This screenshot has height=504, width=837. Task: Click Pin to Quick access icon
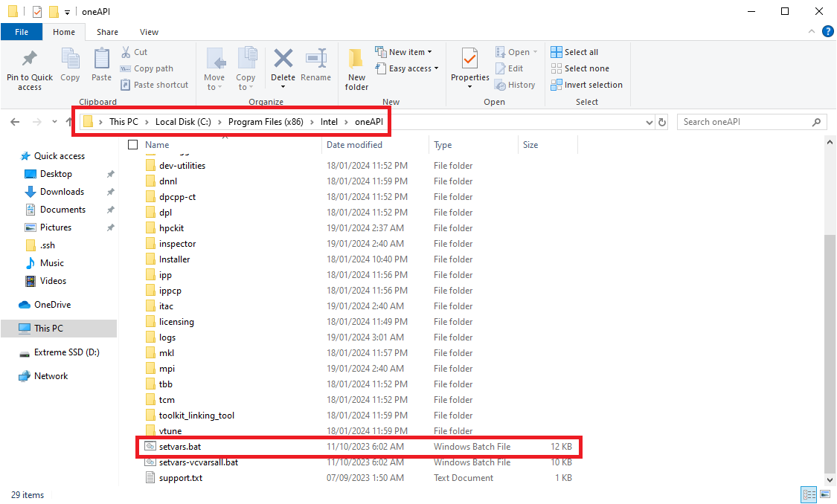click(29, 58)
